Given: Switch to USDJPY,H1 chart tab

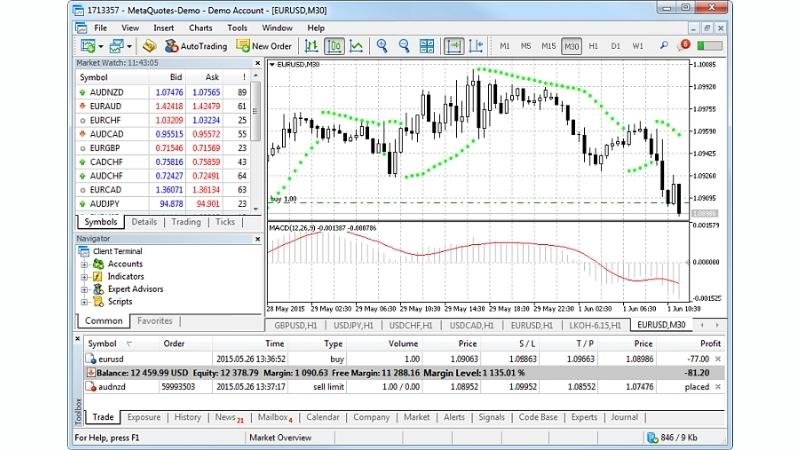Looking at the screenshot, I should point(353,325).
